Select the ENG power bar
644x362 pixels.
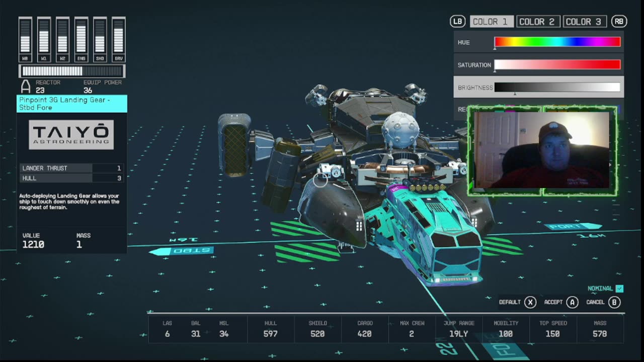[81, 39]
